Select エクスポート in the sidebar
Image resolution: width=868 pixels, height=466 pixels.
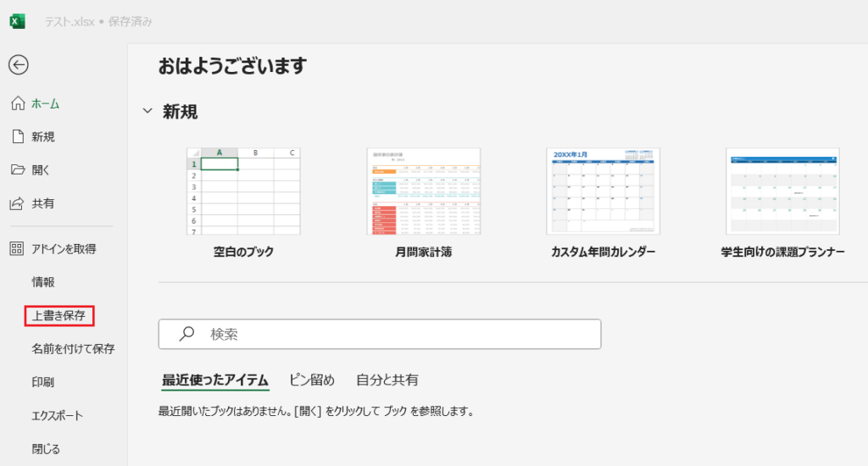[x=57, y=416]
